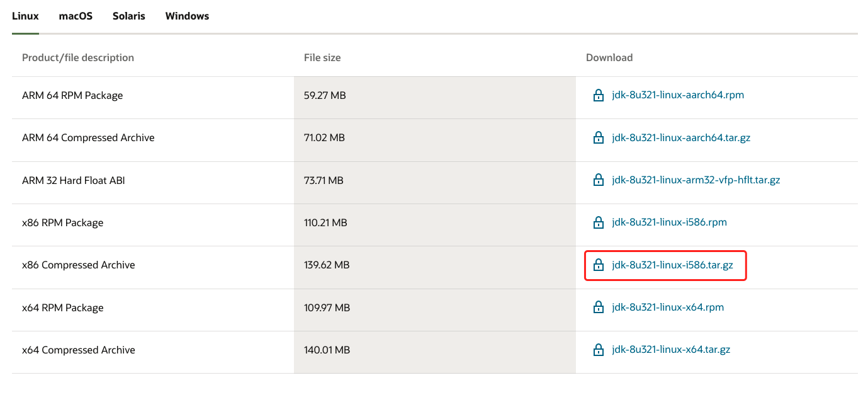Click lock icon beside jdk-8u321-linux-x64.tar.gz
868x402 pixels.
pos(599,350)
